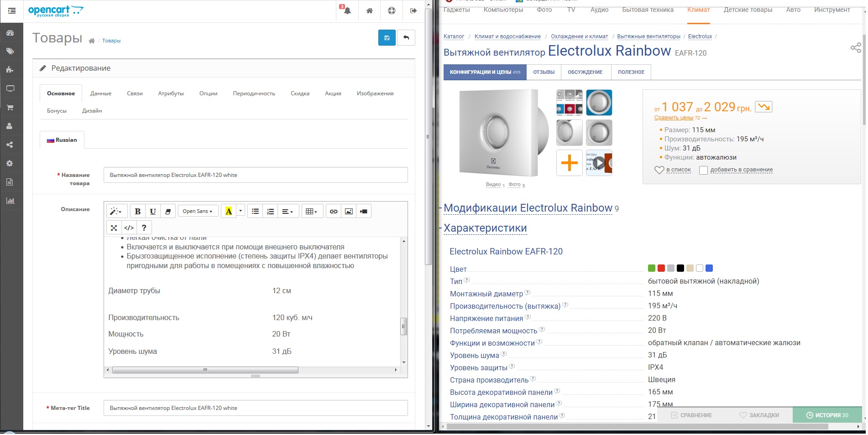Toggle bold formatting in the description editor
Image resolution: width=868 pixels, height=435 pixels.
click(137, 211)
